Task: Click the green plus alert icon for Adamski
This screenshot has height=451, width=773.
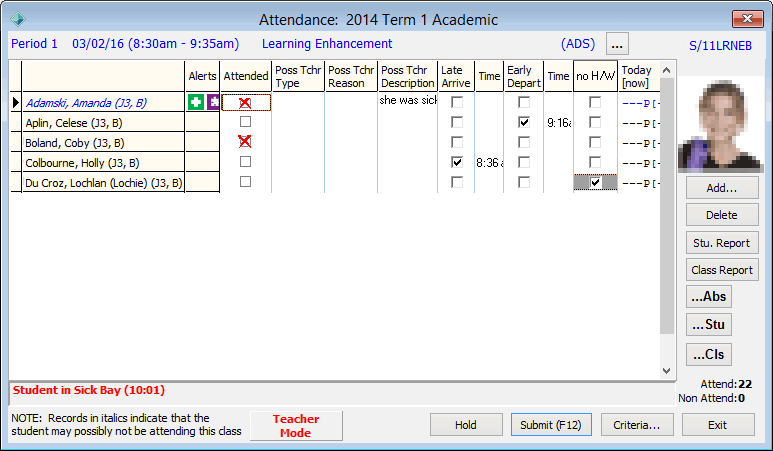Action: (196, 102)
